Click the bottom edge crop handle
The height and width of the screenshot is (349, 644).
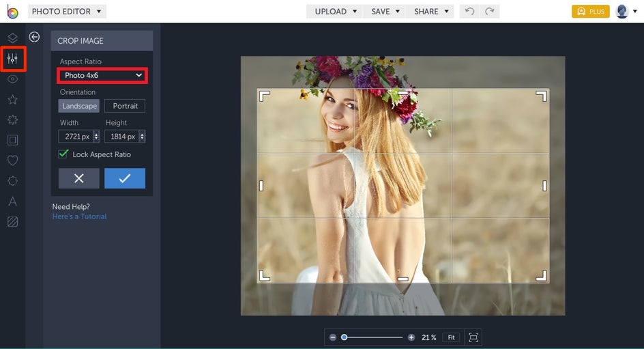pyautogui.click(x=403, y=279)
